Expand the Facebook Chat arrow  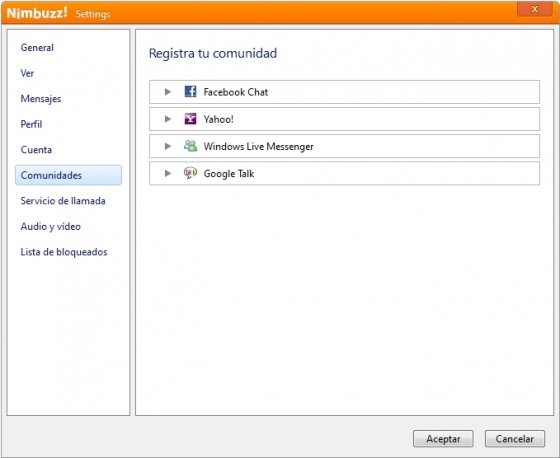(x=168, y=92)
